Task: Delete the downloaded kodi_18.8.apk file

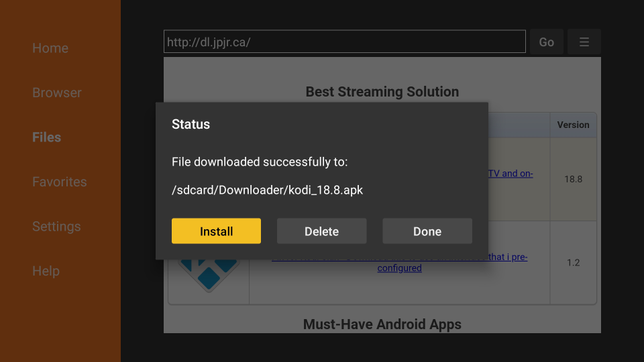Action: [321, 231]
